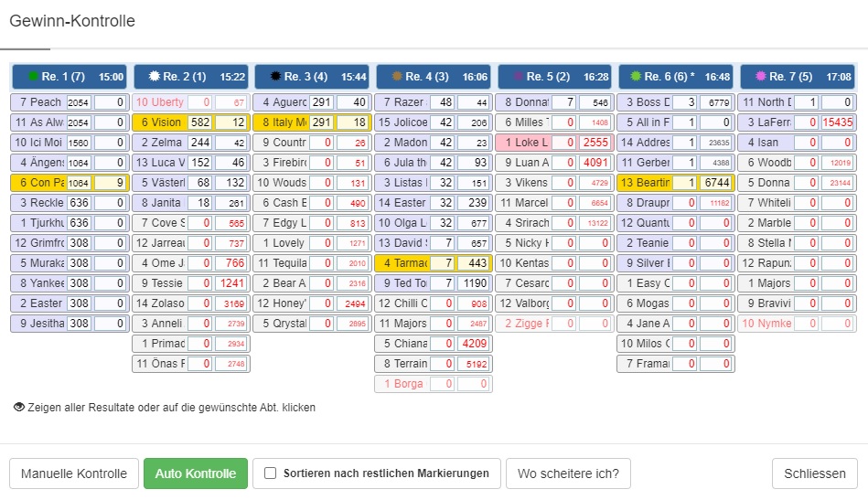
Task: Select scratched 1 Borga in race 4
Action: click(x=434, y=384)
